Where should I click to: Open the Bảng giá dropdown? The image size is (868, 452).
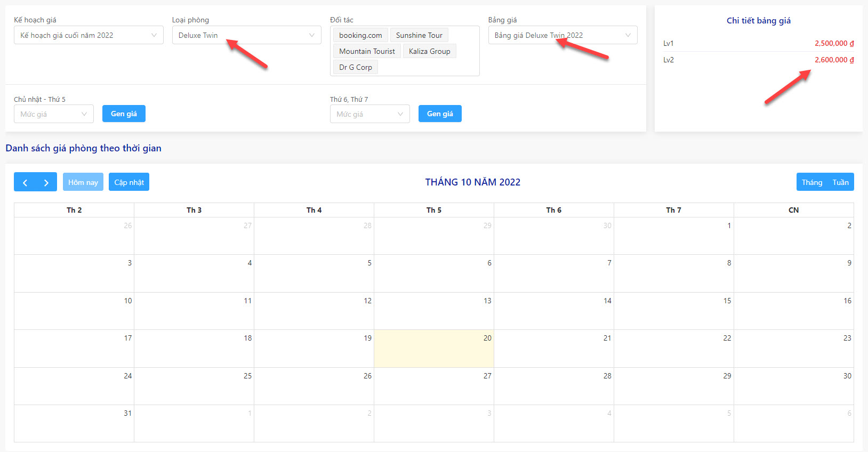tap(562, 35)
